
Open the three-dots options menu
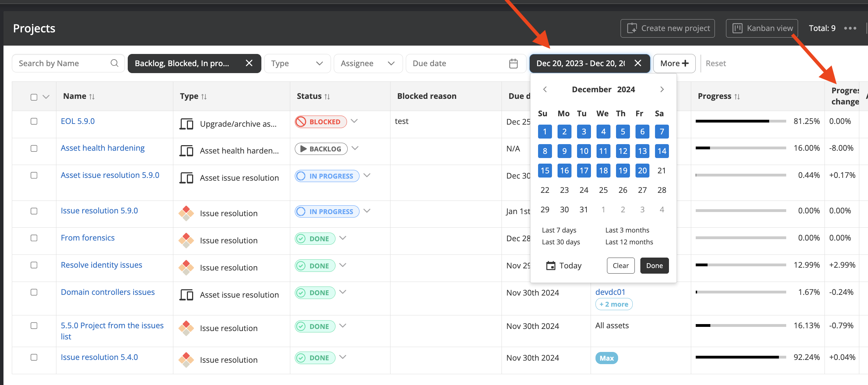850,28
